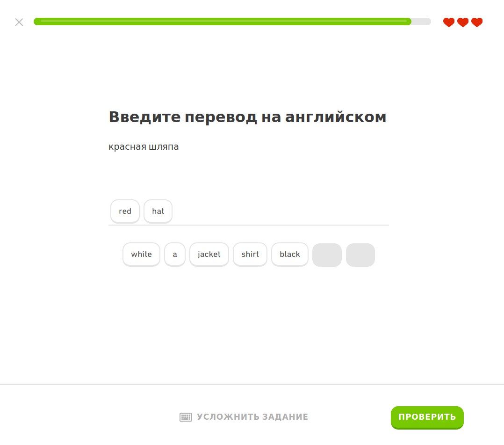This screenshot has width=504, height=445.
Task: Select the word tile 'jacket'
Action: click(x=209, y=254)
